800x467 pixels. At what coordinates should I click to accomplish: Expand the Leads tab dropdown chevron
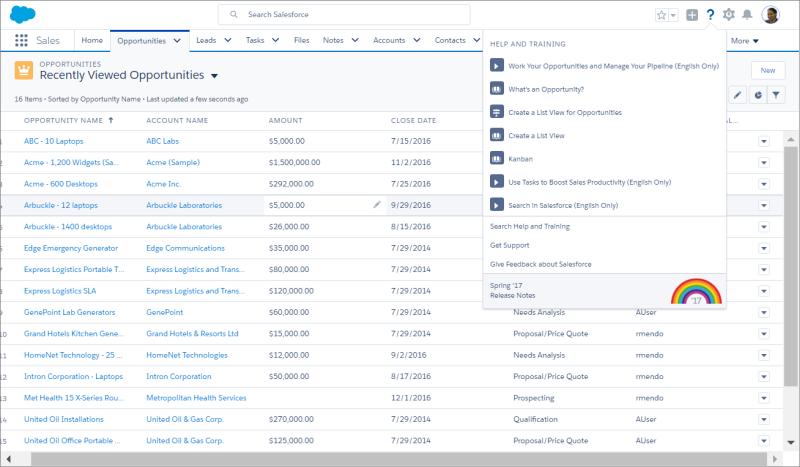point(228,40)
